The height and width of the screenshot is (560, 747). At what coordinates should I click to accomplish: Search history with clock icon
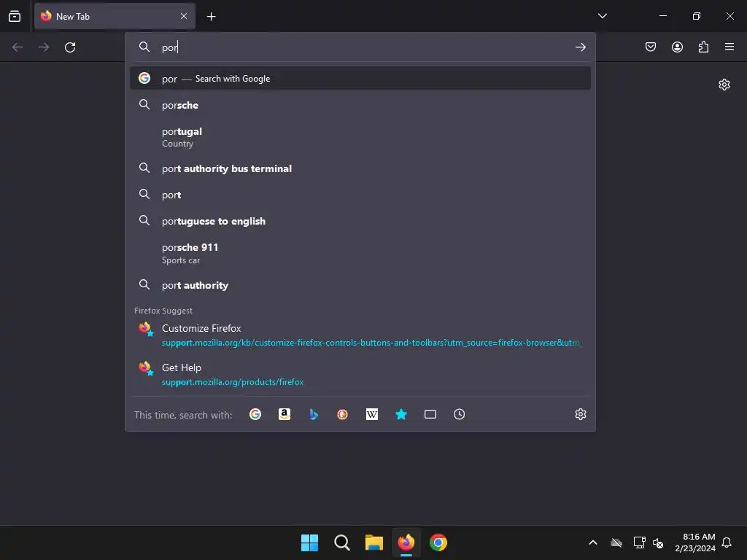pyautogui.click(x=460, y=414)
